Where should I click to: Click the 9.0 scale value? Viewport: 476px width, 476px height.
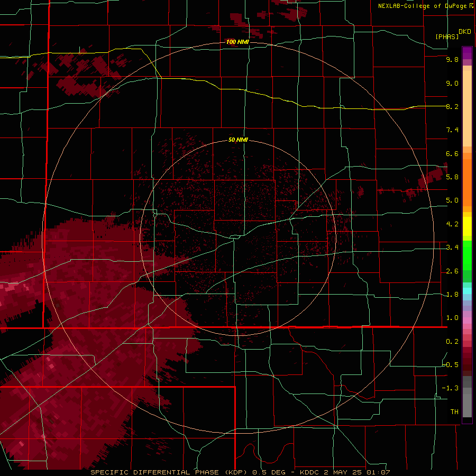(452, 83)
